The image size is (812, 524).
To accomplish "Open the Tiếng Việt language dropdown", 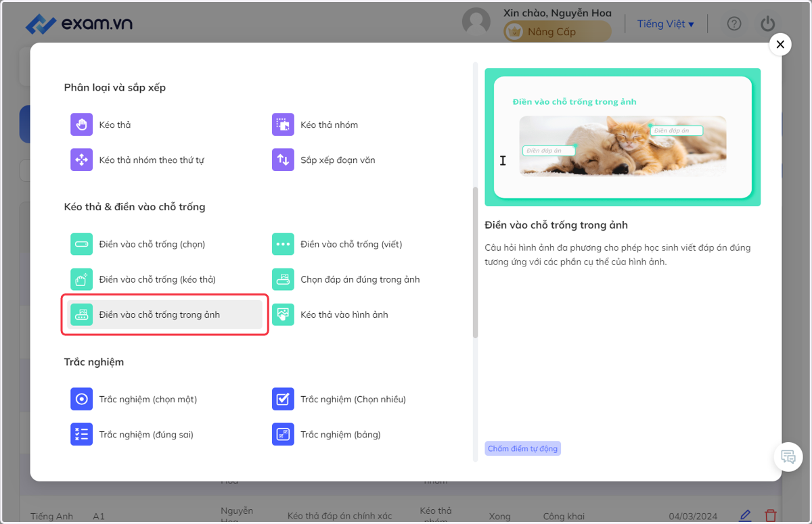I will coord(666,24).
